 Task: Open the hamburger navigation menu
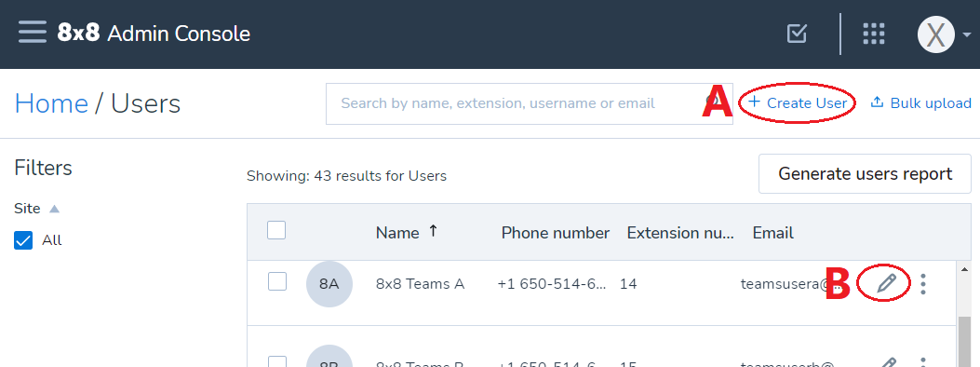33,32
